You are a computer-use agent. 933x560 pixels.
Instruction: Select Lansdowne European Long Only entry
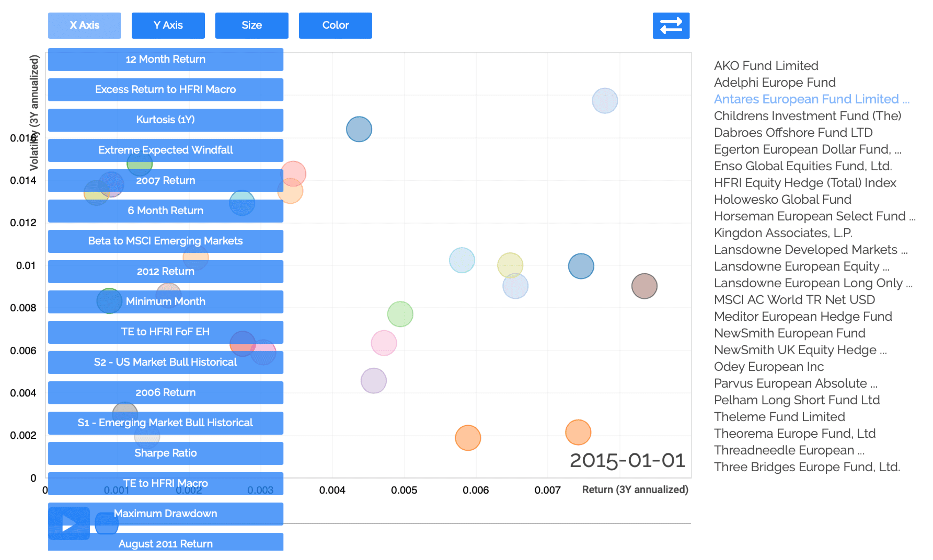(813, 283)
